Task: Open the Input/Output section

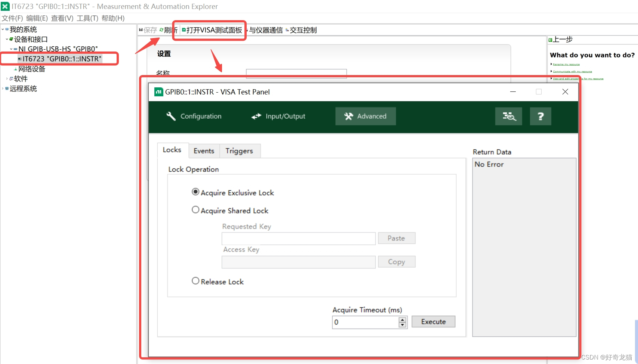Action: [x=278, y=116]
